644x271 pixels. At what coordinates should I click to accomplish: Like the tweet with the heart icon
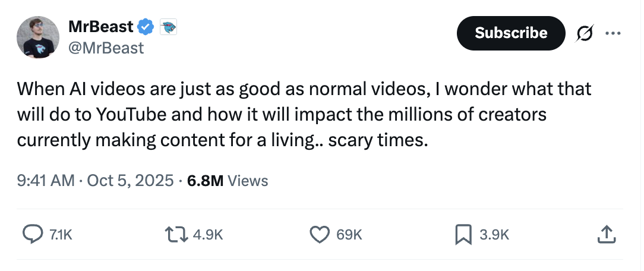tap(319, 235)
